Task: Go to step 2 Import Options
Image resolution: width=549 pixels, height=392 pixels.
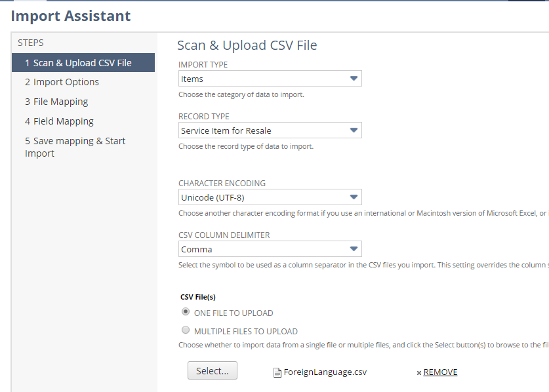Action: click(62, 82)
